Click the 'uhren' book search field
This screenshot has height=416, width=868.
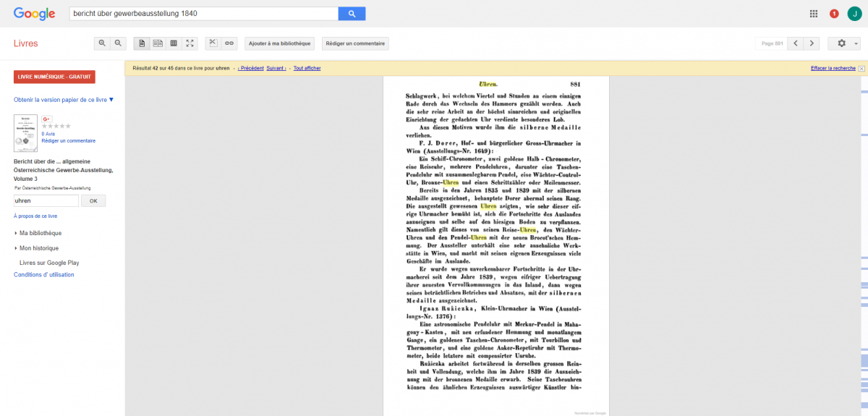pyautogui.click(x=46, y=200)
